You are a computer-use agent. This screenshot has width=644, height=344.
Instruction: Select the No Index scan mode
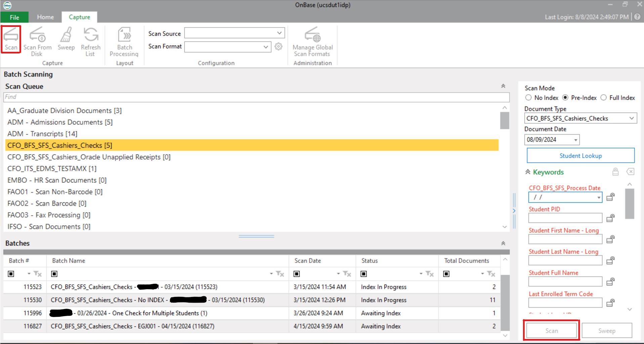528,98
